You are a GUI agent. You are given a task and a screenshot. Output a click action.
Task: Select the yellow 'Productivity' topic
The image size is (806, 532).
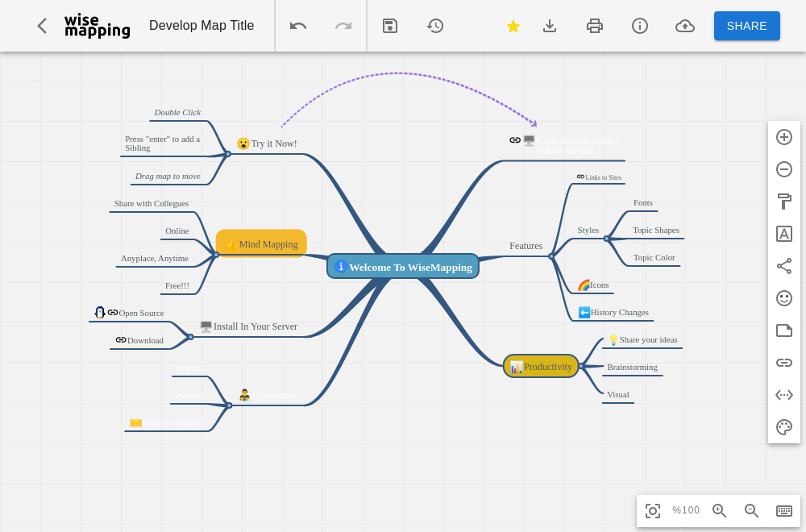tap(541, 366)
